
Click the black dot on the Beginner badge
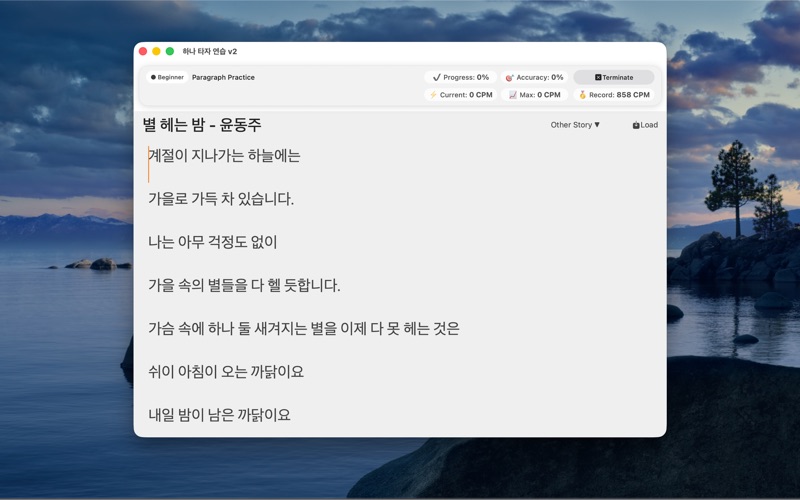coord(153,78)
